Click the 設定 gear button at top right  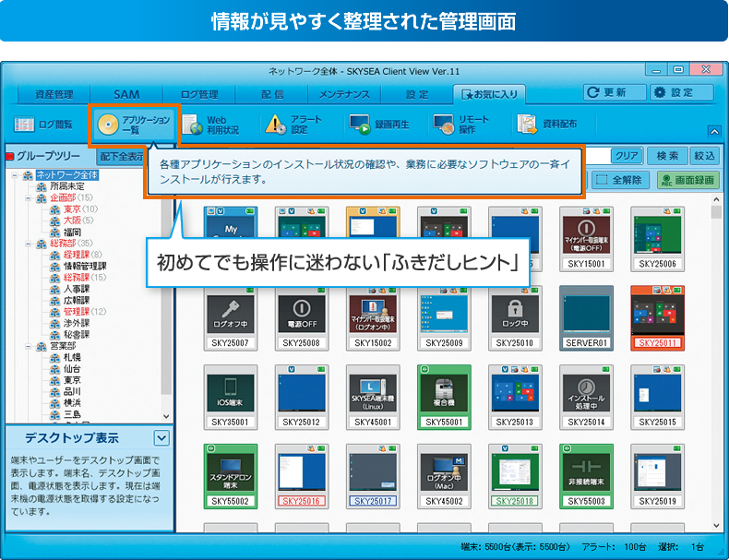tap(682, 92)
